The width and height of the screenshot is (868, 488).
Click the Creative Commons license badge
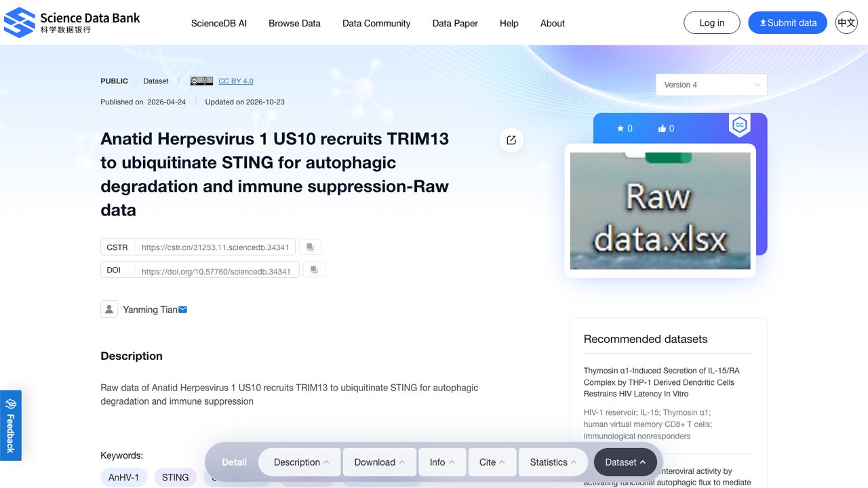pyautogui.click(x=201, y=81)
